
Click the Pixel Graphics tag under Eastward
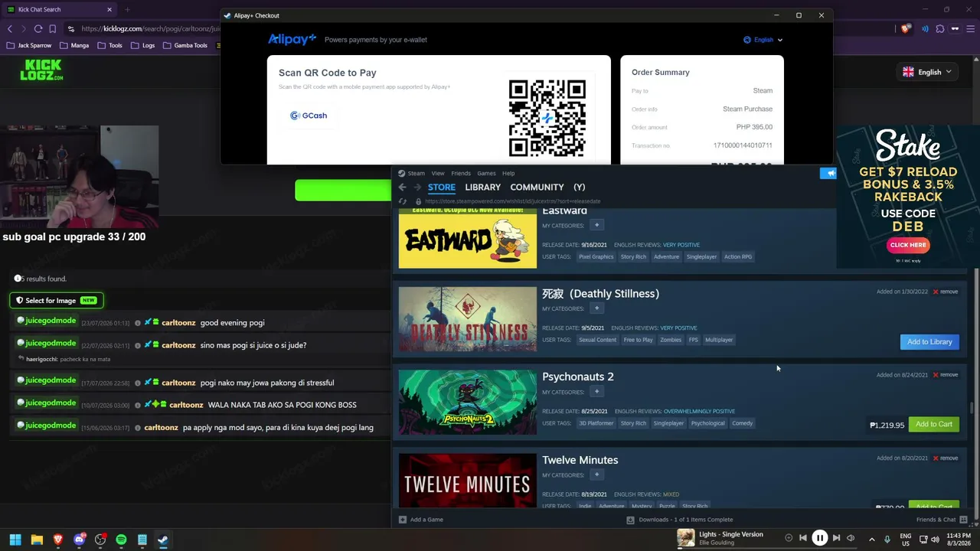coord(596,257)
